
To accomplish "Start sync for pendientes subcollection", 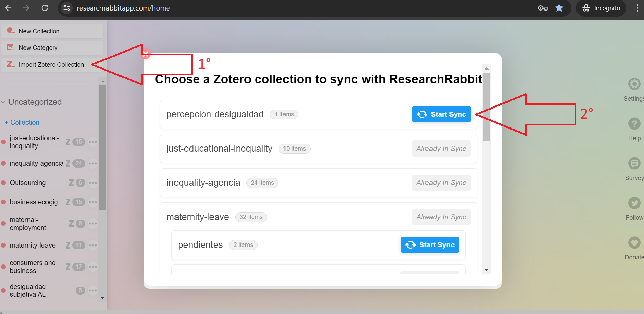I will (x=429, y=245).
